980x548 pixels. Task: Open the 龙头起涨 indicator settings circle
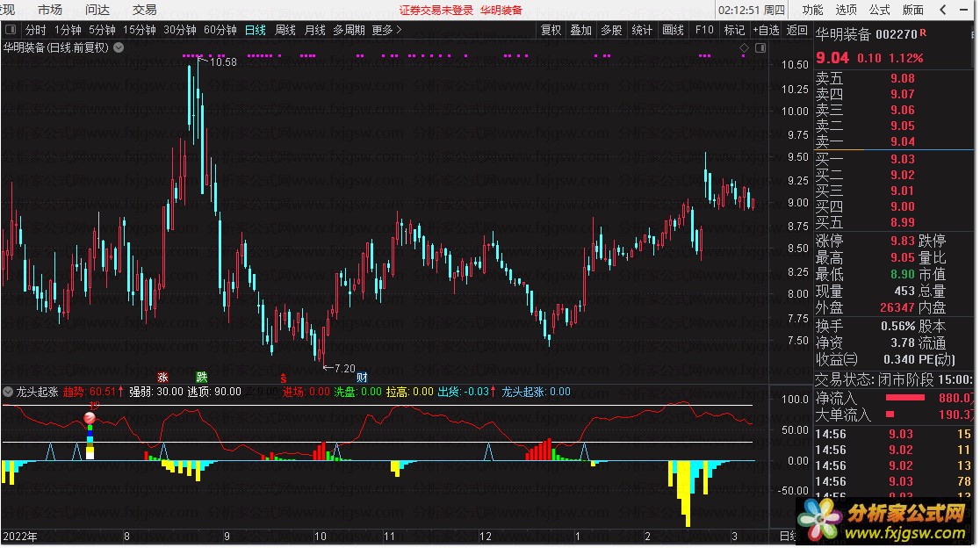[8, 392]
